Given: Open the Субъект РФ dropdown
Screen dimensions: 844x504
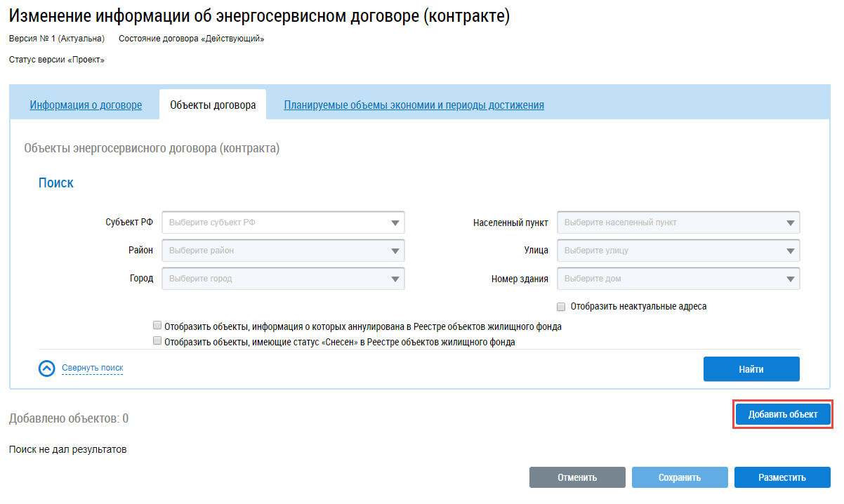Looking at the screenshot, I should [283, 223].
